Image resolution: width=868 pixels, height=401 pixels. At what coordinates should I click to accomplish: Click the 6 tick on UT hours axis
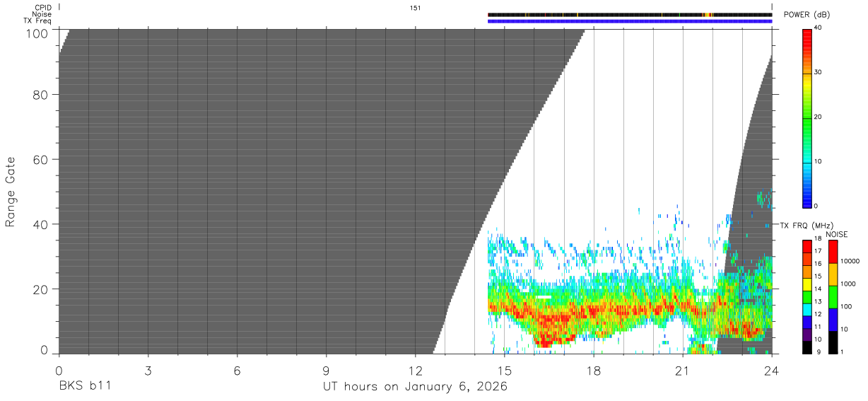(237, 371)
